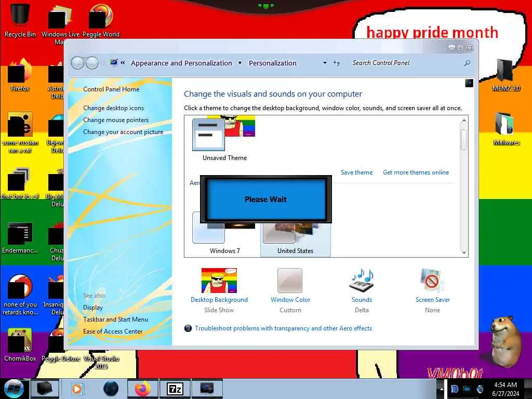This screenshot has height=399, width=532.
Task: Click the taskbar clock showing 4:54 AM
Action: pos(505,389)
